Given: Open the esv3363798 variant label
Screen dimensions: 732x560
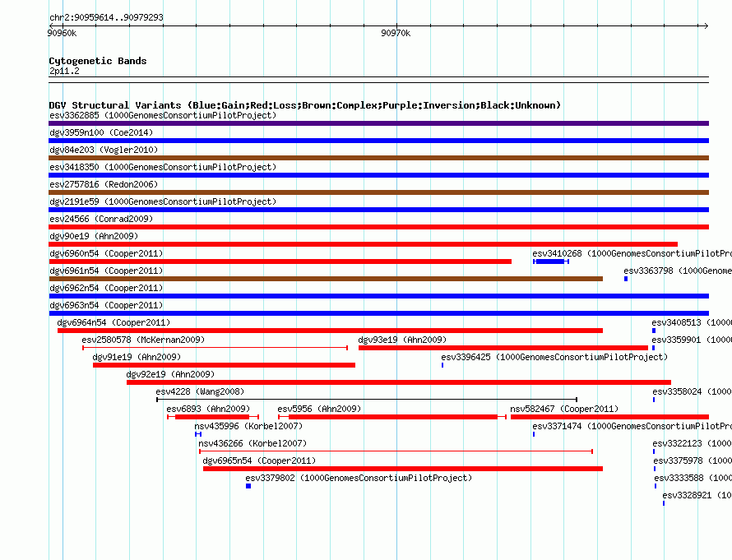Looking at the screenshot, I should click(x=678, y=271).
